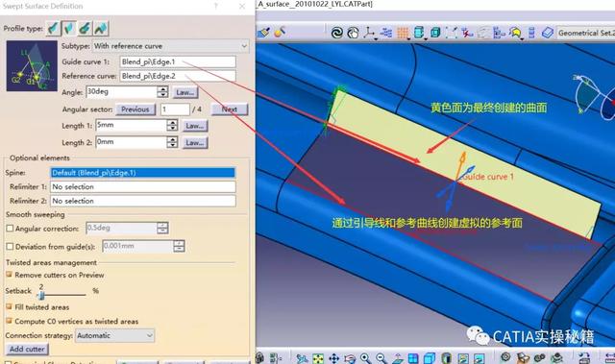Open the Subtype dropdown
The image size is (615, 364).
171,46
